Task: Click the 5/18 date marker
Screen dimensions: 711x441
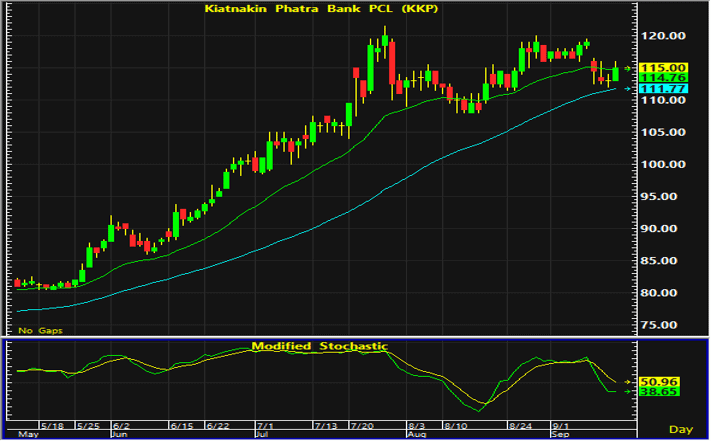Action: 52,426
